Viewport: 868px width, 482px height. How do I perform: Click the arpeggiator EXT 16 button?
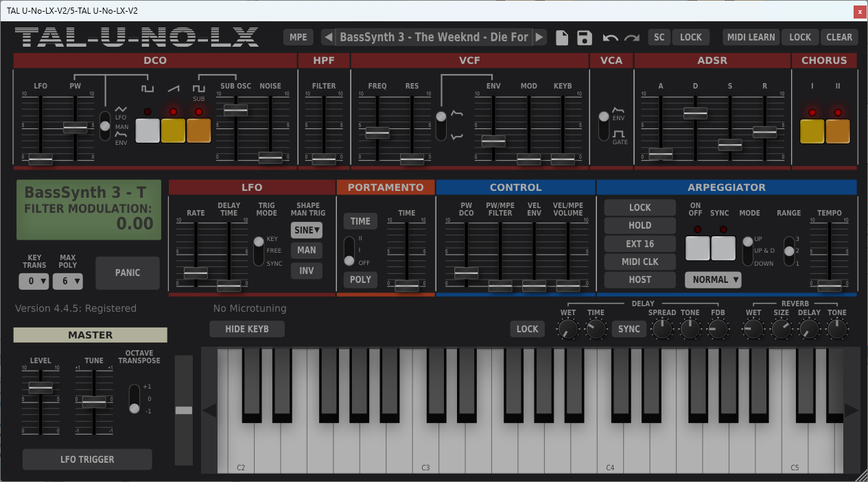click(x=640, y=244)
